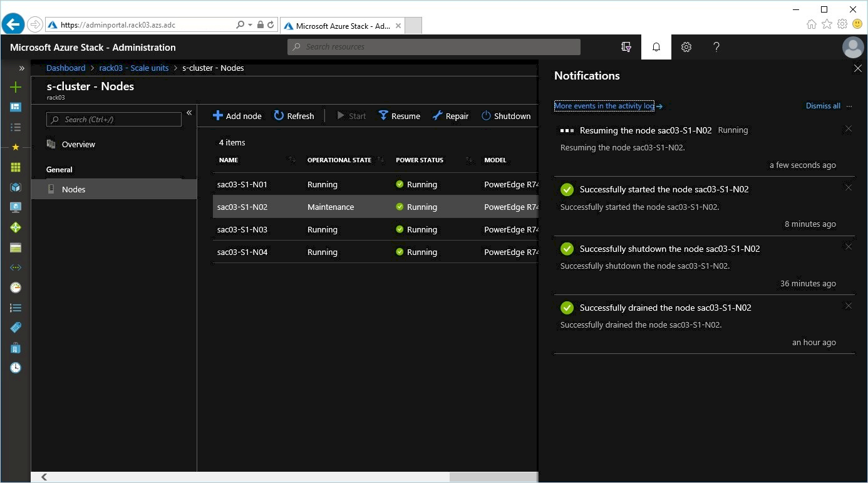The image size is (868, 483).
Task: Click the browser Back button
Action: coord(13,24)
